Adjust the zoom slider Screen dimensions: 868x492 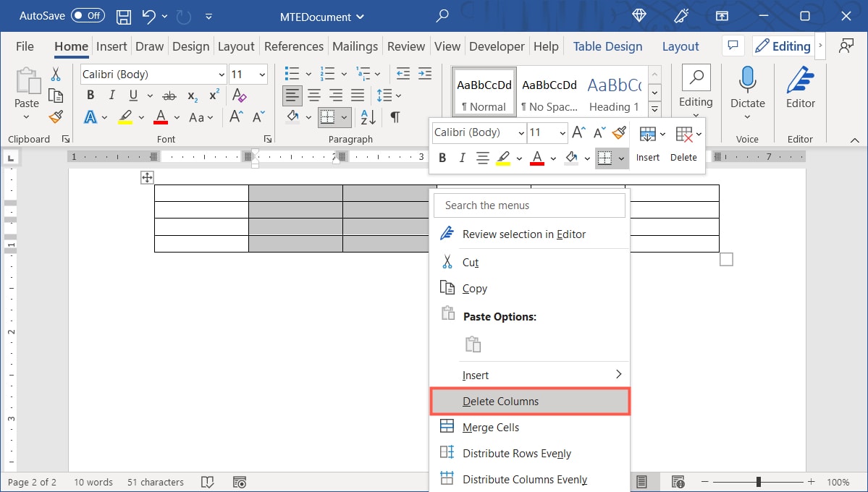(x=759, y=480)
